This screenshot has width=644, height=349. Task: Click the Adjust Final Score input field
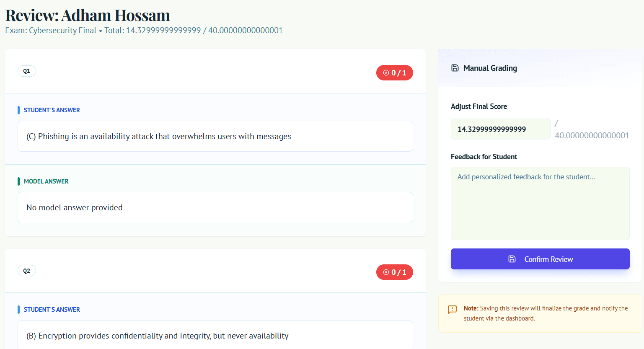pos(500,129)
